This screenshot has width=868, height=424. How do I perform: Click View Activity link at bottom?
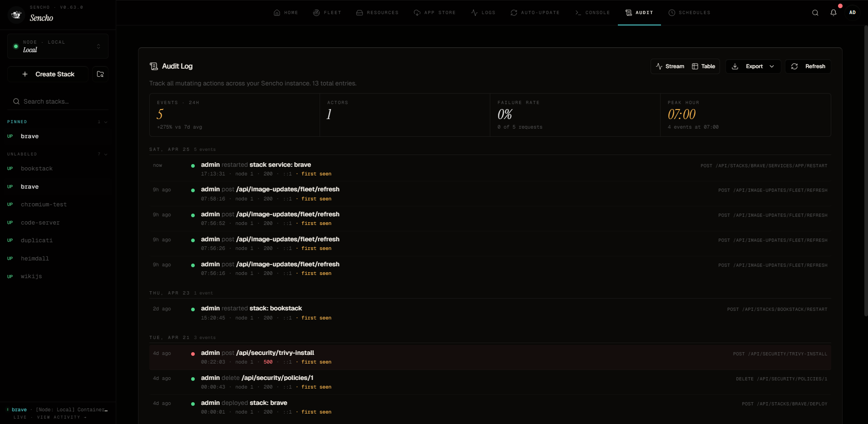pos(62,417)
